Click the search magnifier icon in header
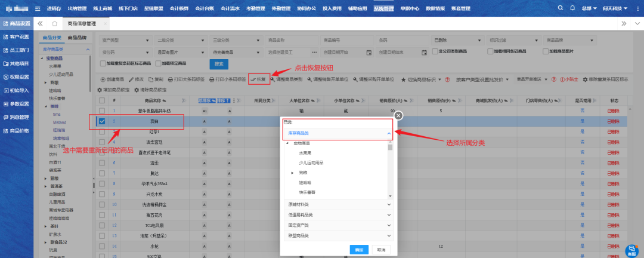Screen dimensions: 644x258 pos(561,8)
